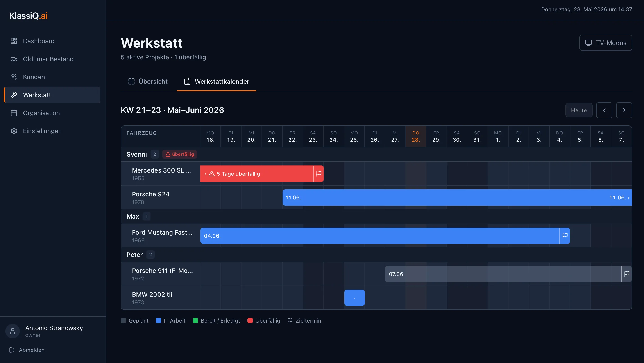Click the people icon beside Kunden
Image resolution: width=644 pixels, height=363 pixels.
click(14, 77)
